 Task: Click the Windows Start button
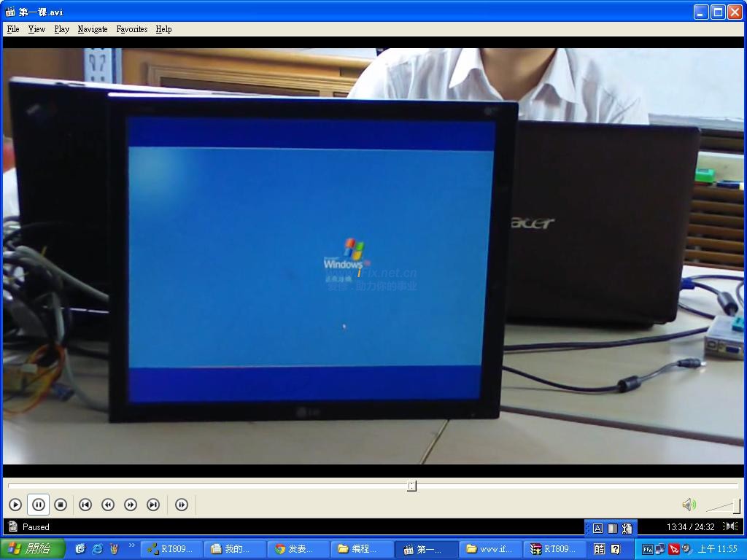(x=33, y=549)
